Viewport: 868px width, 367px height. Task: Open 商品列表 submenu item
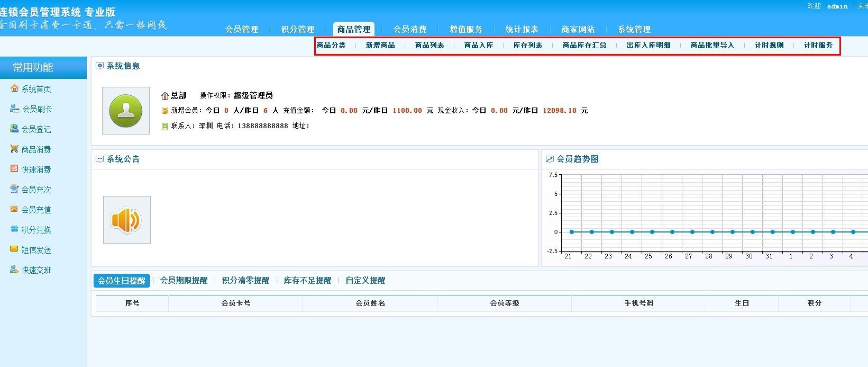[x=430, y=46]
